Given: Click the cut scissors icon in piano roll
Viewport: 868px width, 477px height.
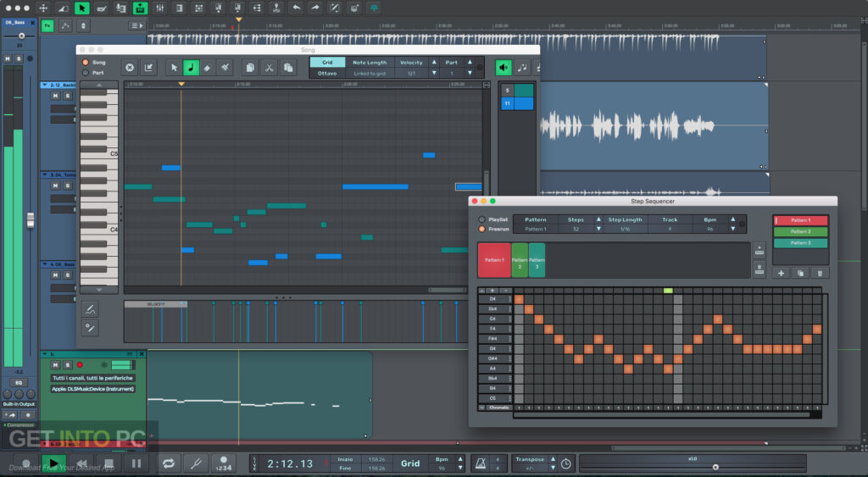Looking at the screenshot, I should point(269,68).
